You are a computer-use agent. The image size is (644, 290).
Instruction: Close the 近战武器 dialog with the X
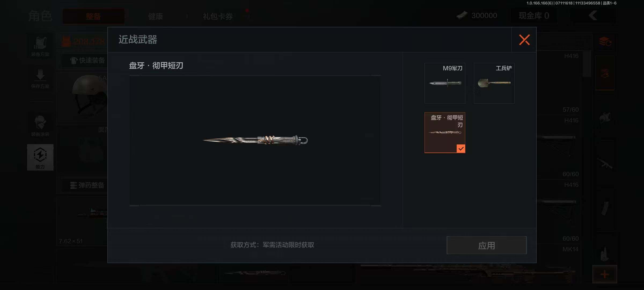(524, 40)
